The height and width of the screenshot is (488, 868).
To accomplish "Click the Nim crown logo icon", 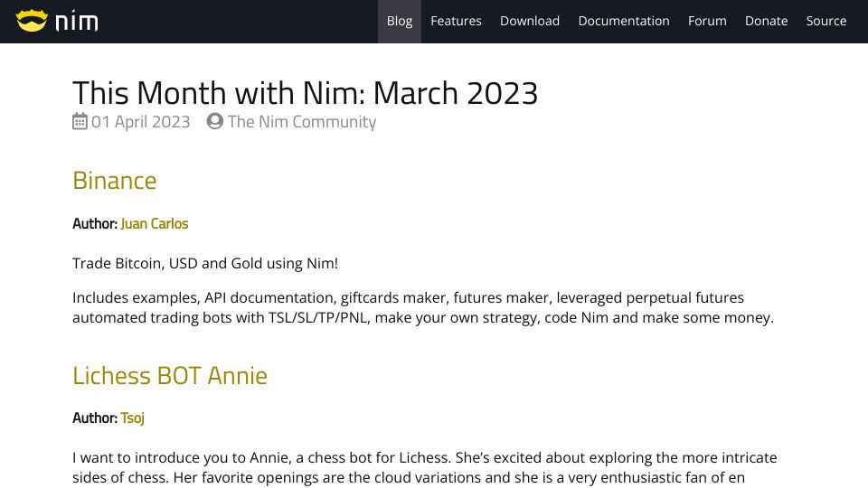I will pyautogui.click(x=32, y=21).
